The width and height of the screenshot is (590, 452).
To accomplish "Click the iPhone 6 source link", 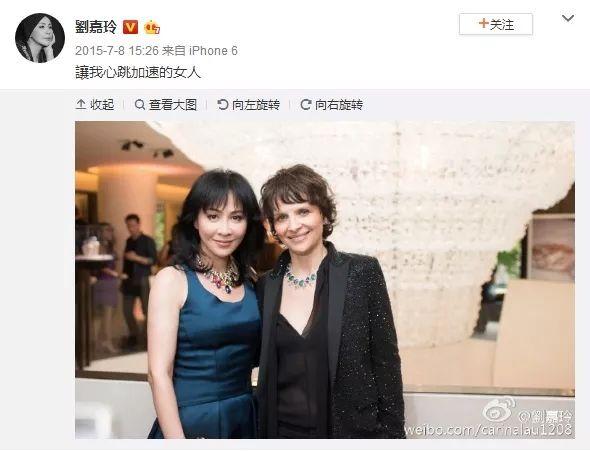I will 213,50.
